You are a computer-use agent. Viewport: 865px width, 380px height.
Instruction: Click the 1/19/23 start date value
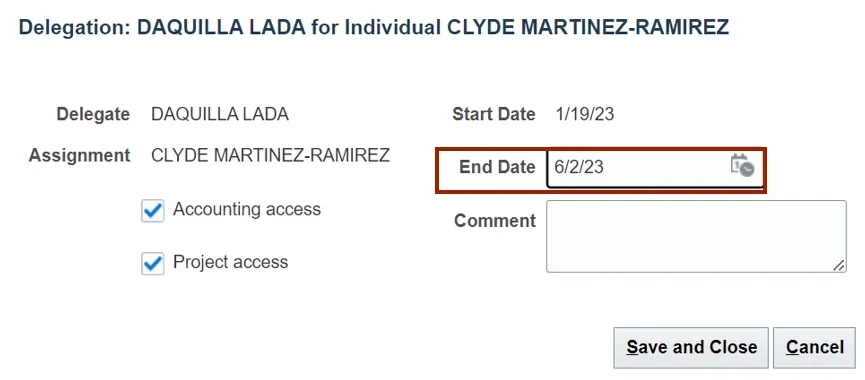point(585,114)
